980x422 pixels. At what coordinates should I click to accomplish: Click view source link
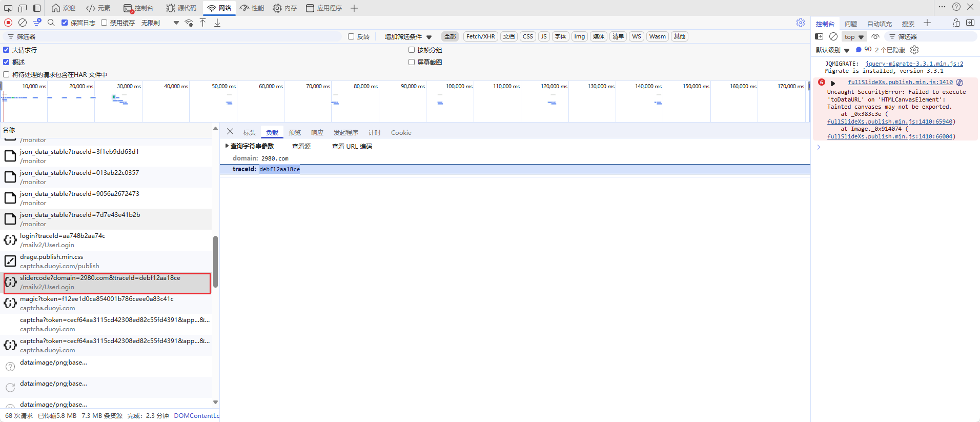pos(301,146)
